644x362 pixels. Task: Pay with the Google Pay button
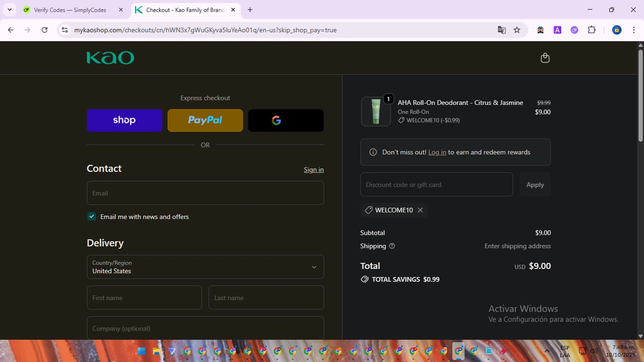[x=286, y=120]
